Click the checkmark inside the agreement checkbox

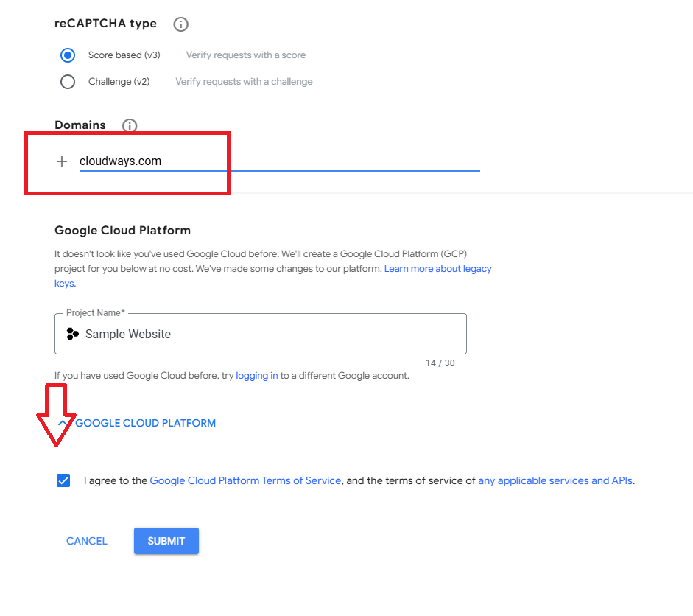(63, 480)
